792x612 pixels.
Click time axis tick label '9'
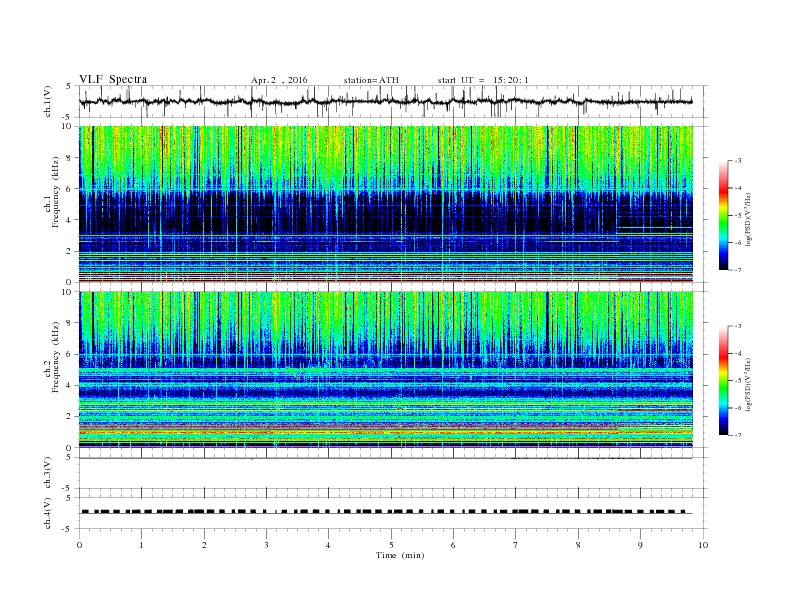point(640,545)
